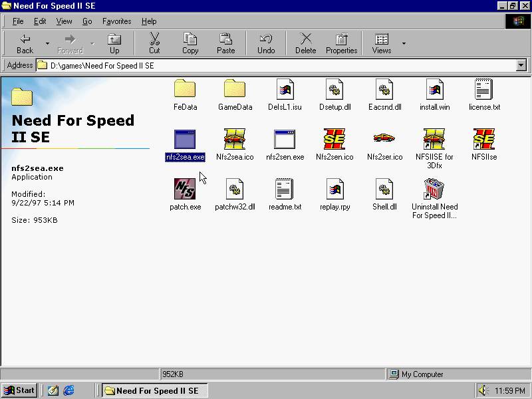
Task: Open the Back button history dropdown arrow
Action: [47, 44]
